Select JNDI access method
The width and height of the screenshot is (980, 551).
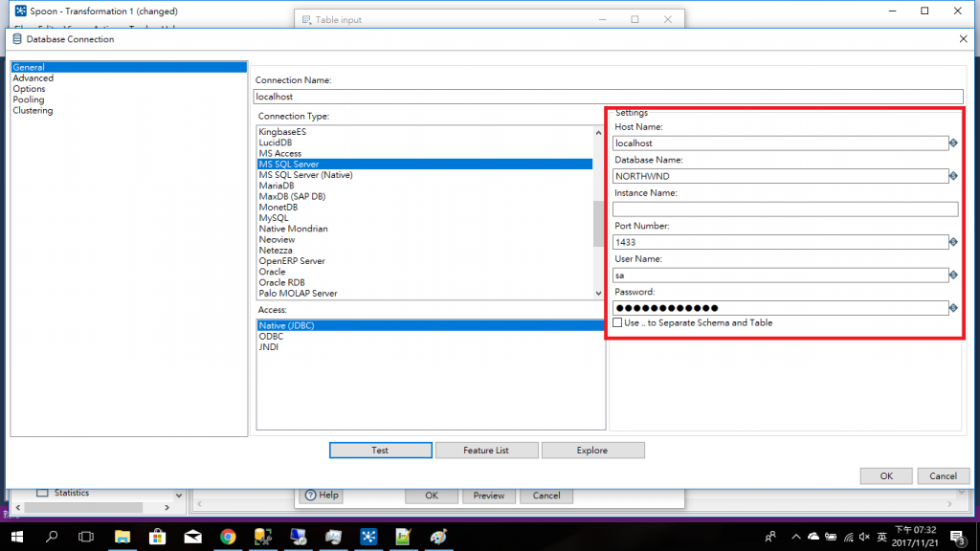tap(269, 346)
